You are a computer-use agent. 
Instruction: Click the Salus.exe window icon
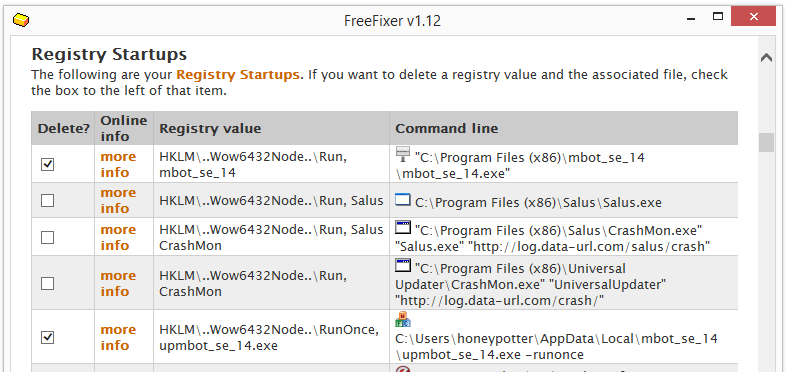tap(403, 200)
